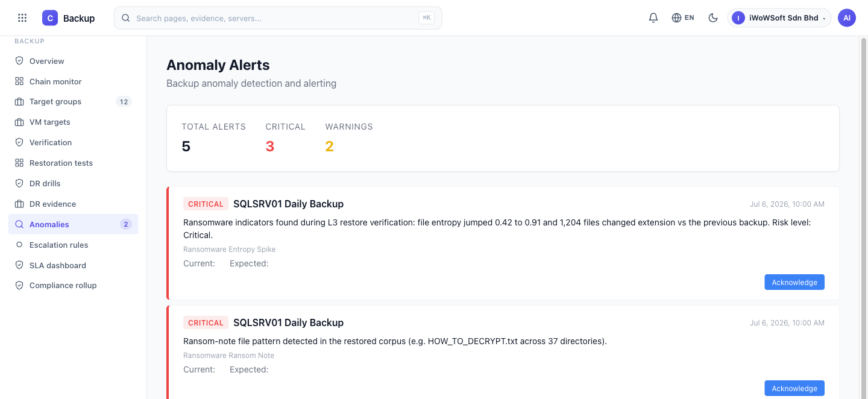Open Compliance rollup
The image size is (868, 399).
pos(73,286)
